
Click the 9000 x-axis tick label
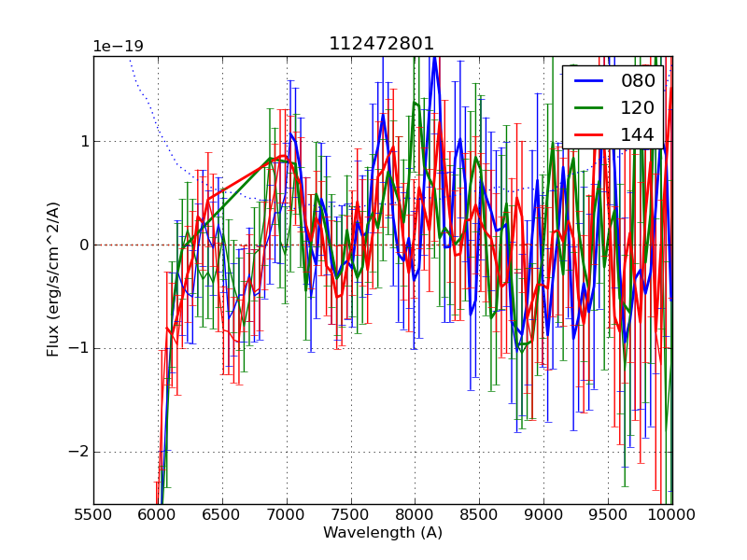pos(543,513)
